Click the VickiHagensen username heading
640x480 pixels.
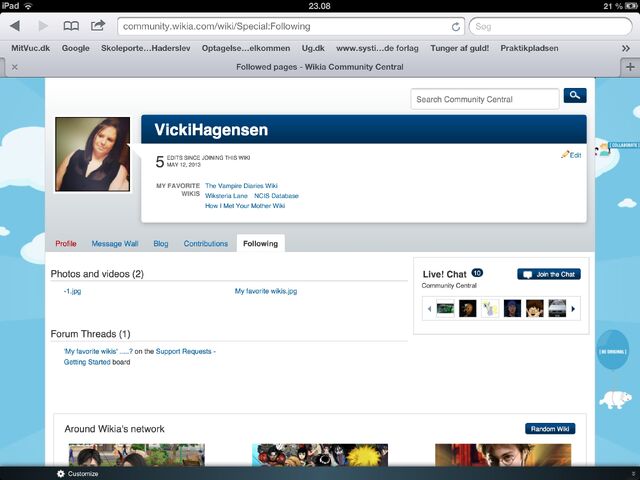coord(211,130)
